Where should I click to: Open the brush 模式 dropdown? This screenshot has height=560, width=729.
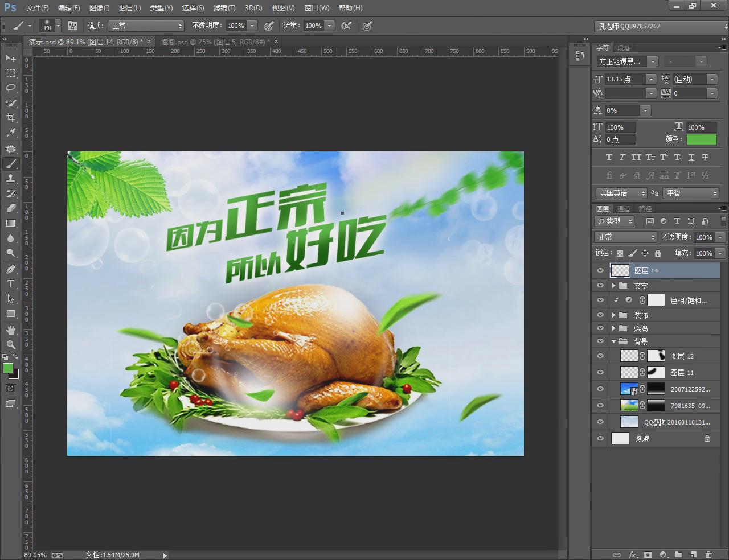pyautogui.click(x=146, y=26)
